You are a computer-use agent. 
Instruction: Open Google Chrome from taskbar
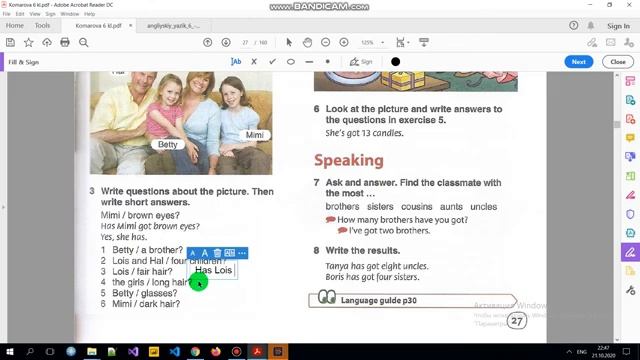[195, 351]
